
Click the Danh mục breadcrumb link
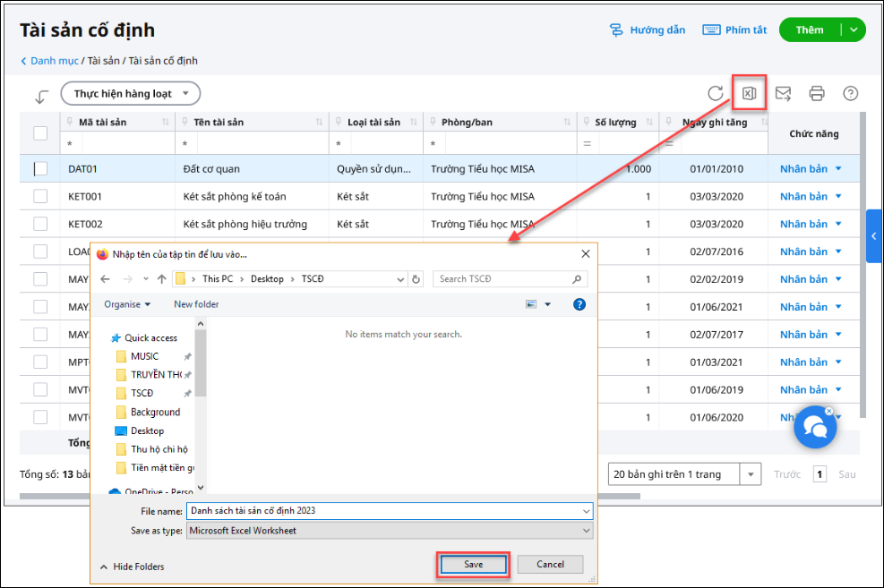tap(52, 61)
